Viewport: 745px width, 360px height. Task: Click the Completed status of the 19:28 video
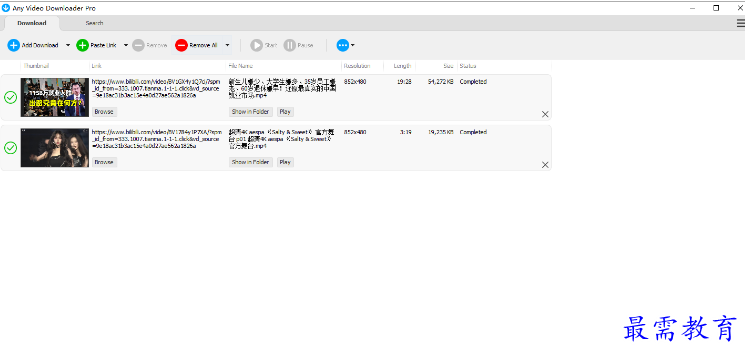tap(473, 82)
